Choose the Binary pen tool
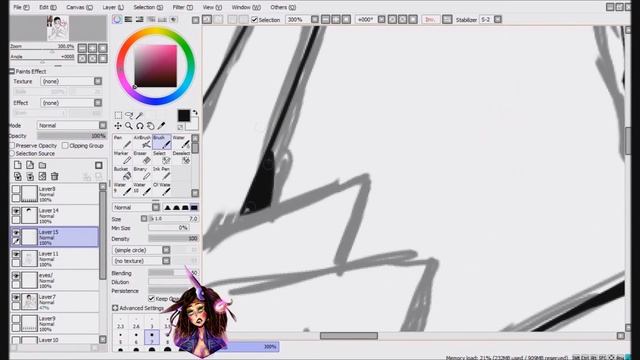640x360 pixels. (142, 173)
